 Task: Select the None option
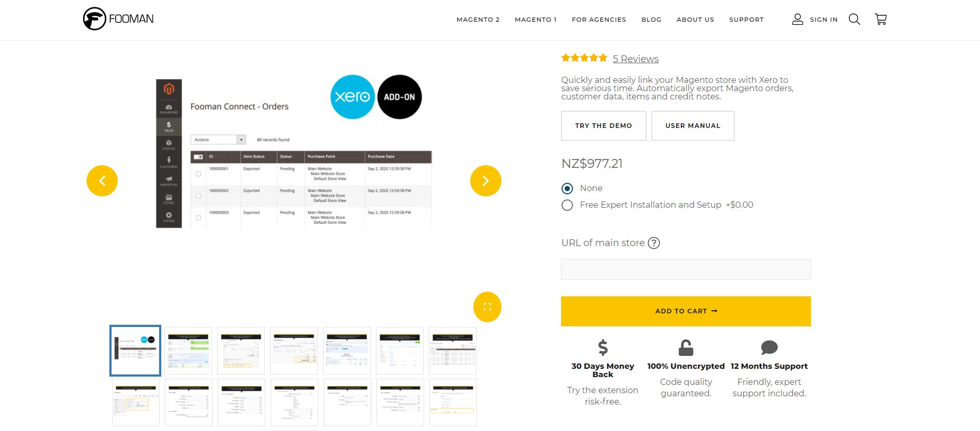(x=567, y=188)
